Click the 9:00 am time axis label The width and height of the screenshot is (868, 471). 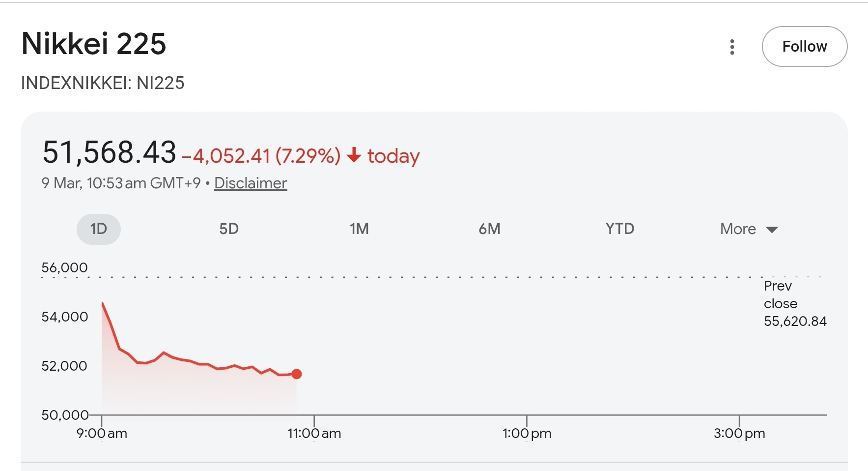click(102, 433)
